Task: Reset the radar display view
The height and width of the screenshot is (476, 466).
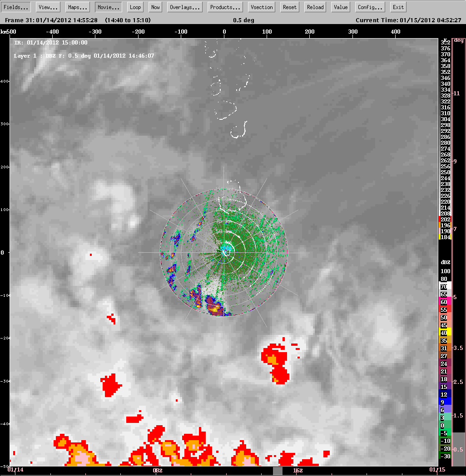Action: coord(289,6)
